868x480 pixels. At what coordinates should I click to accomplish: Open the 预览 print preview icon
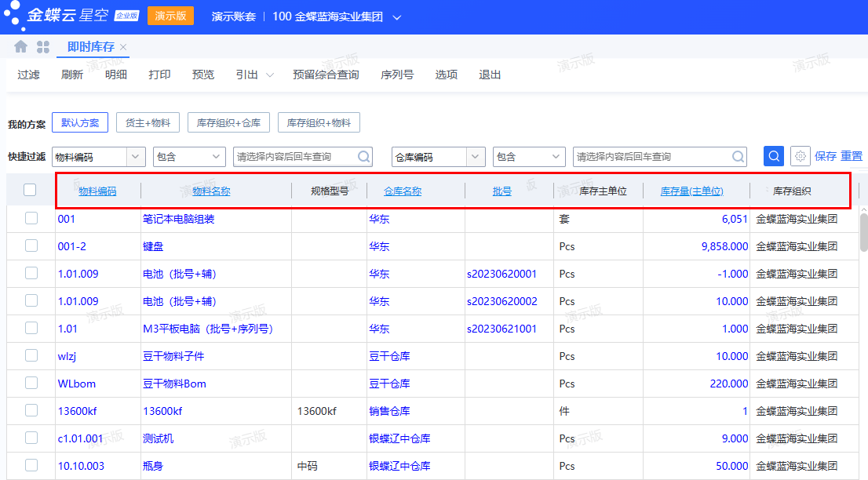click(202, 75)
